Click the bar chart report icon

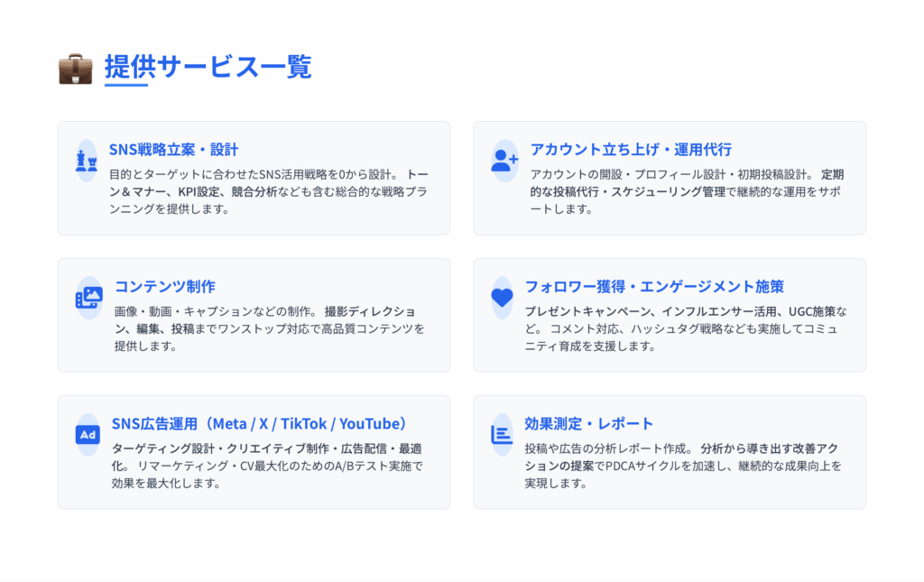point(502,435)
